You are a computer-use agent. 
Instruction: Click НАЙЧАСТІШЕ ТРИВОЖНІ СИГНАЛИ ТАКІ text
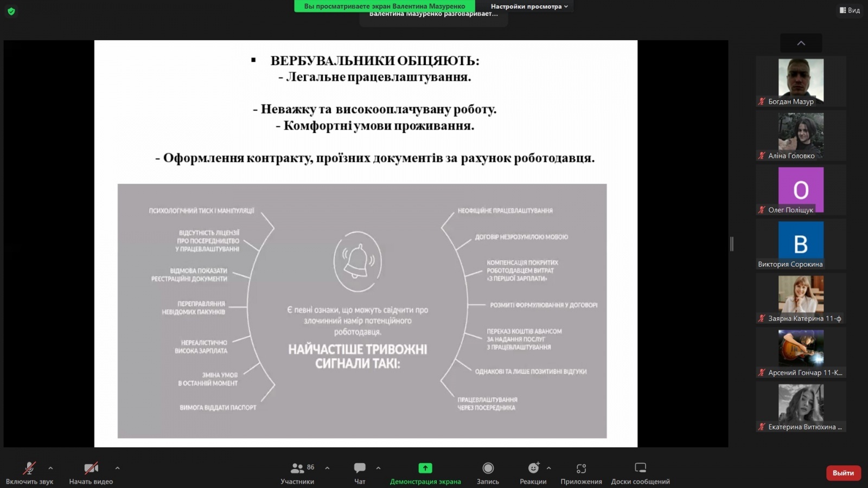[358, 356]
